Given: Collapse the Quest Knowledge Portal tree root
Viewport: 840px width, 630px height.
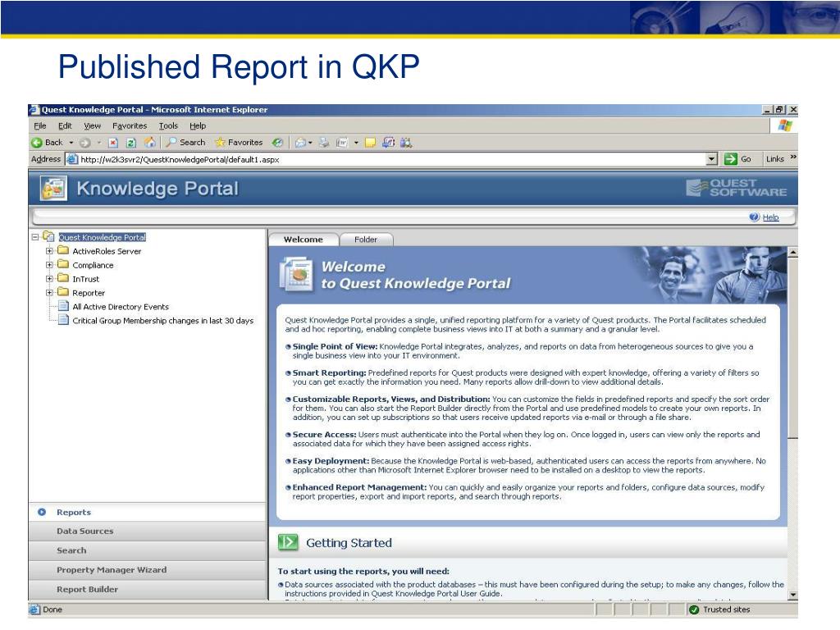Looking at the screenshot, I should click(35, 236).
